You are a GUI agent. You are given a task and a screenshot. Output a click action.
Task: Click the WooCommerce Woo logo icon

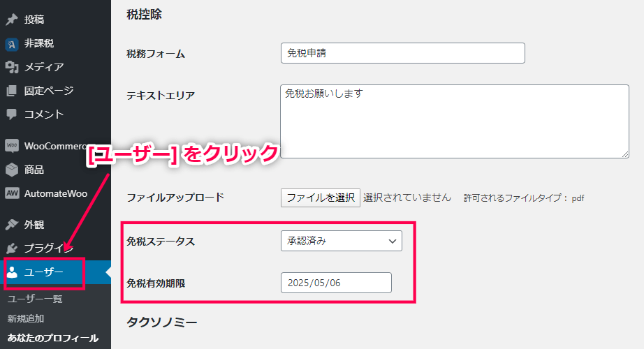tap(12, 145)
